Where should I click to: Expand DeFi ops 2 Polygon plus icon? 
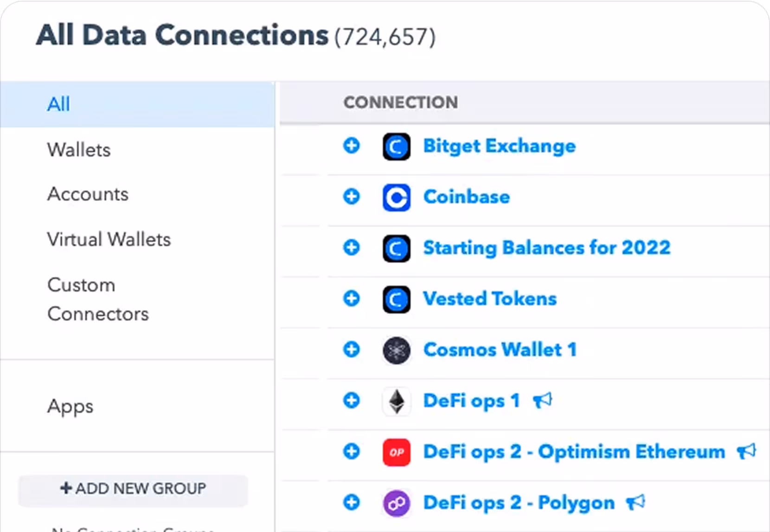[352, 502]
